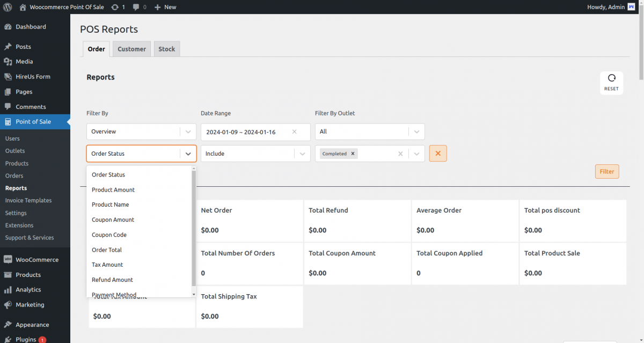Viewport: 644px width, 343px height.
Task: Click the Total Refund report card
Action: coord(357,221)
